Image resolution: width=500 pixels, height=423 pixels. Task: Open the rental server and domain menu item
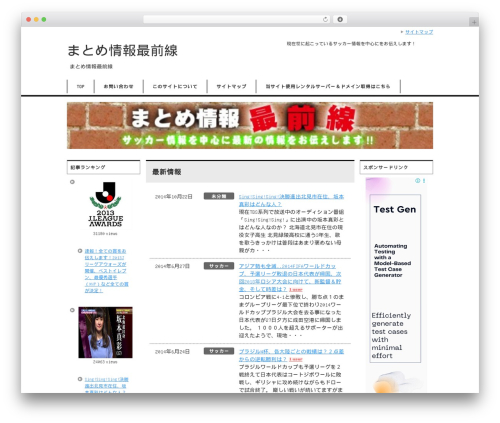click(328, 86)
